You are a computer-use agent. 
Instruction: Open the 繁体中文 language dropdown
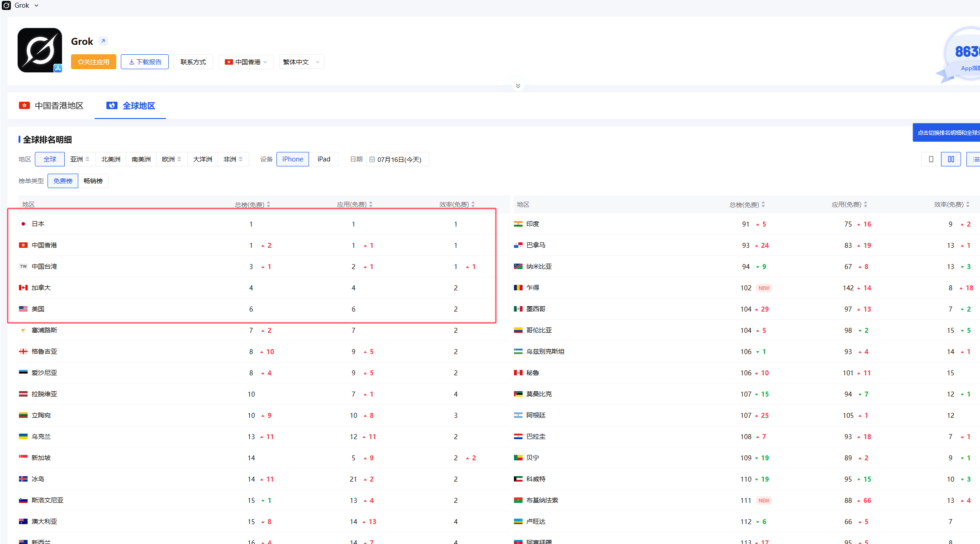coord(301,62)
